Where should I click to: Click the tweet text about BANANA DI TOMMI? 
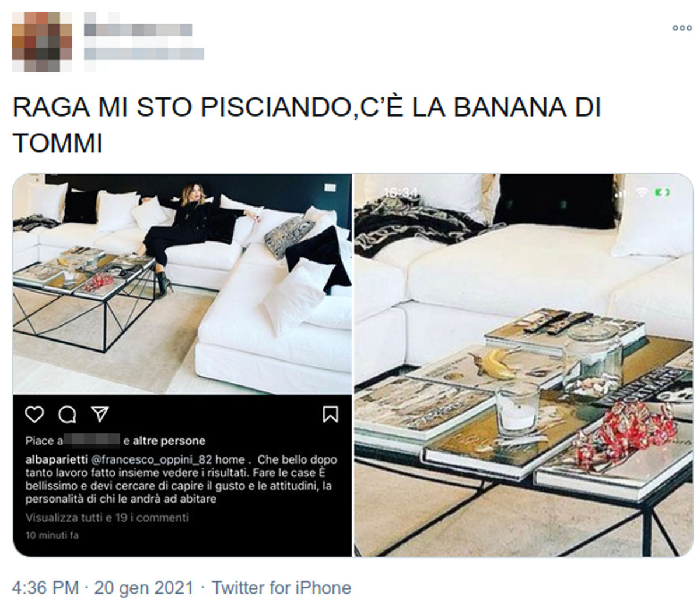[306, 125]
